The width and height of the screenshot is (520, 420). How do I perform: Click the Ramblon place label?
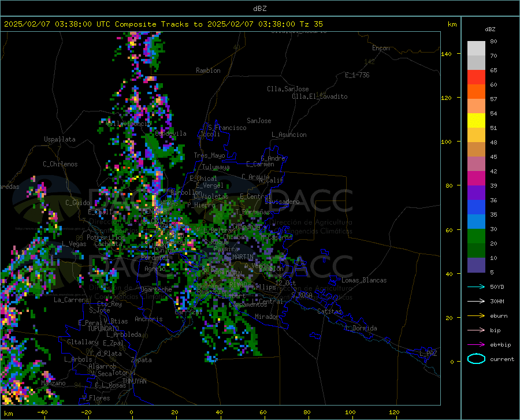point(208,70)
